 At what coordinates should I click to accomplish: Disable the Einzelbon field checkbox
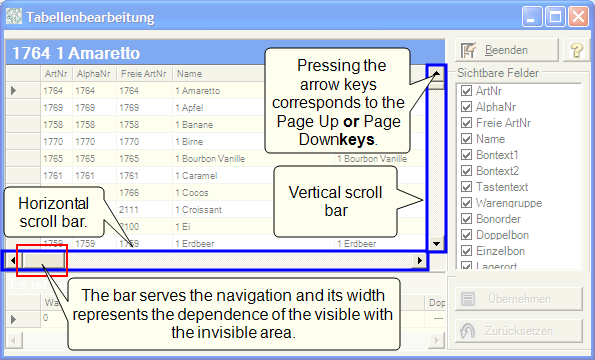tap(466, 251)
